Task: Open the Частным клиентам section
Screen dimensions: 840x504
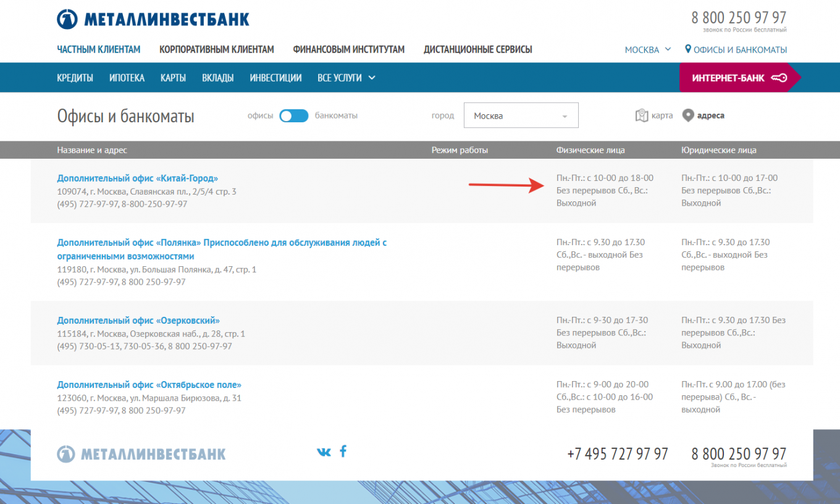Action: click(99, 49)
